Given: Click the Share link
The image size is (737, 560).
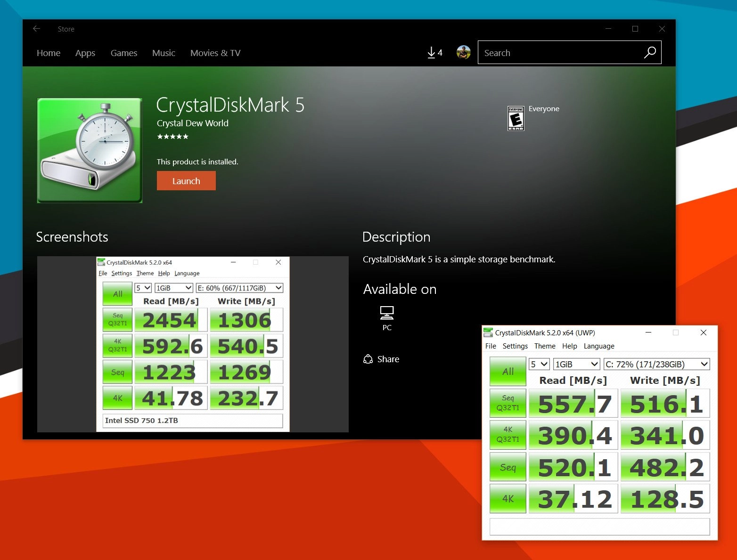Looking at the screenshot, I should click(388, 359).
